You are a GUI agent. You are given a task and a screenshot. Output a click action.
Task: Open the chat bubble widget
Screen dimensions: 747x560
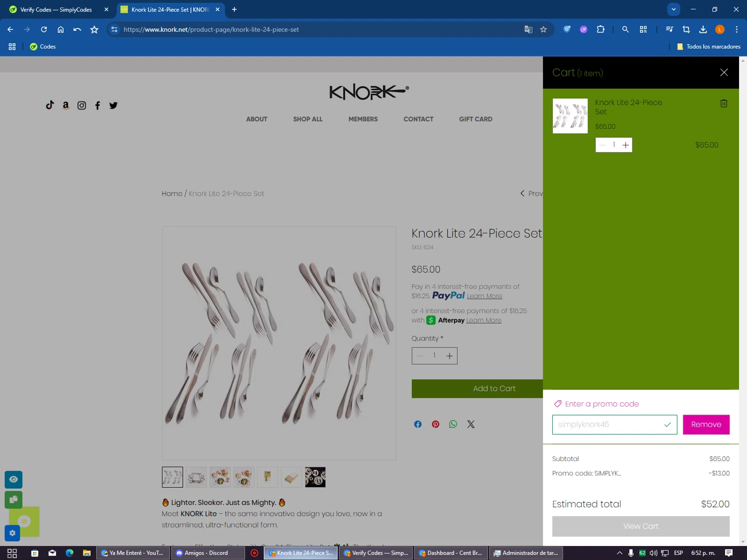pyautogui.click(x=24, y=522)
